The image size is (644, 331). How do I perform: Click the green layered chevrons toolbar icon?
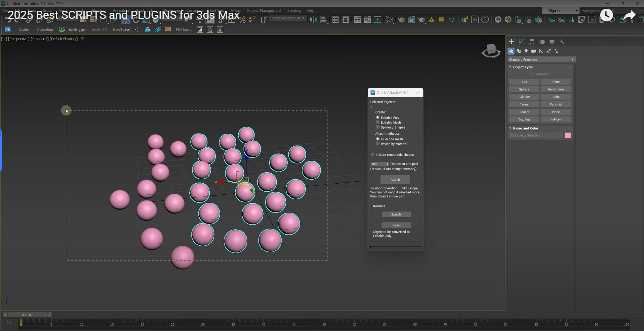[x=62, y=30]
